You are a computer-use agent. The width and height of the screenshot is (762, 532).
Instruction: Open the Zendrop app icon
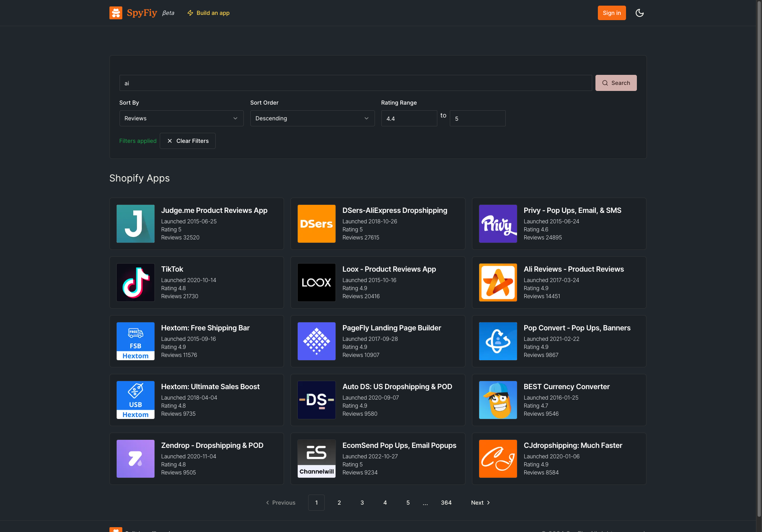click(136, 459)
